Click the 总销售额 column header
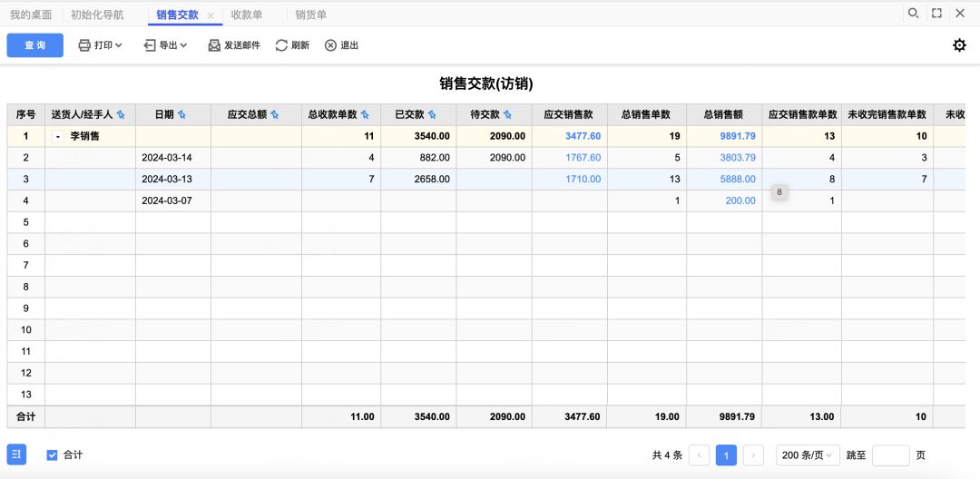This screenshot has width=980, height=479. point(724,115)
